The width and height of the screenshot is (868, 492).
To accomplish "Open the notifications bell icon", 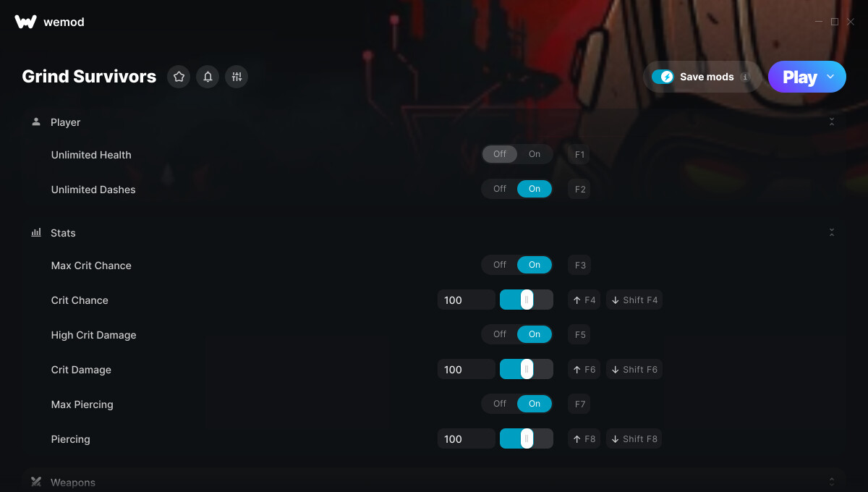I will point(208,77).
